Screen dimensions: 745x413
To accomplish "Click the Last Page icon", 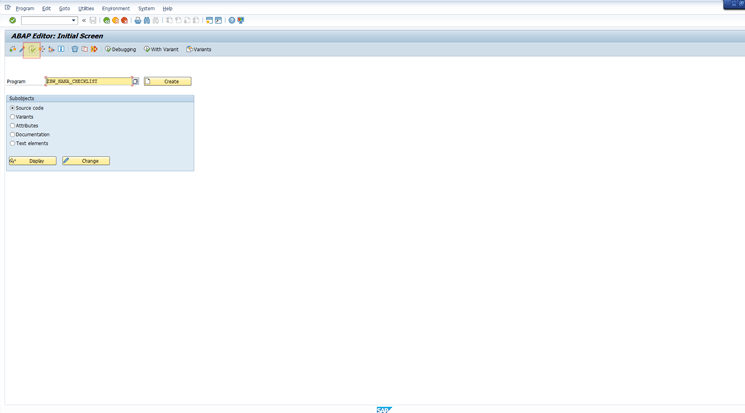I will point(196,20).
